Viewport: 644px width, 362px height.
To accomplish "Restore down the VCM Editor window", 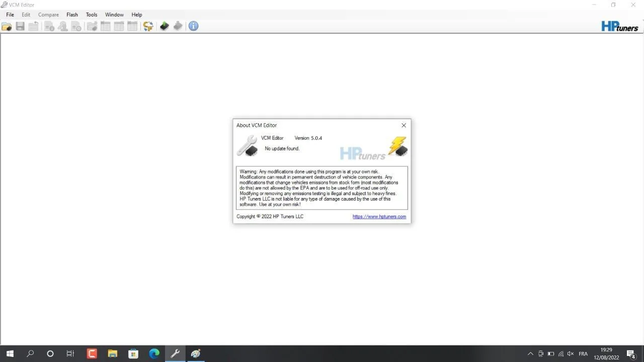I will coord(613,5).
